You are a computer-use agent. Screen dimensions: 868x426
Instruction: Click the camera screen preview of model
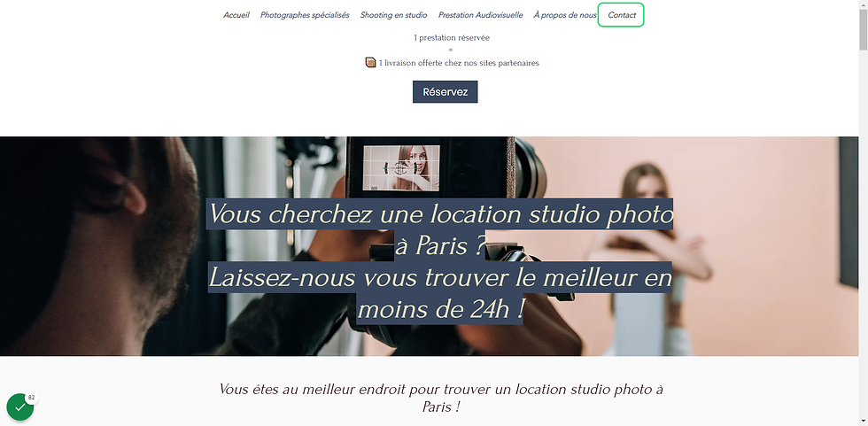401,168
